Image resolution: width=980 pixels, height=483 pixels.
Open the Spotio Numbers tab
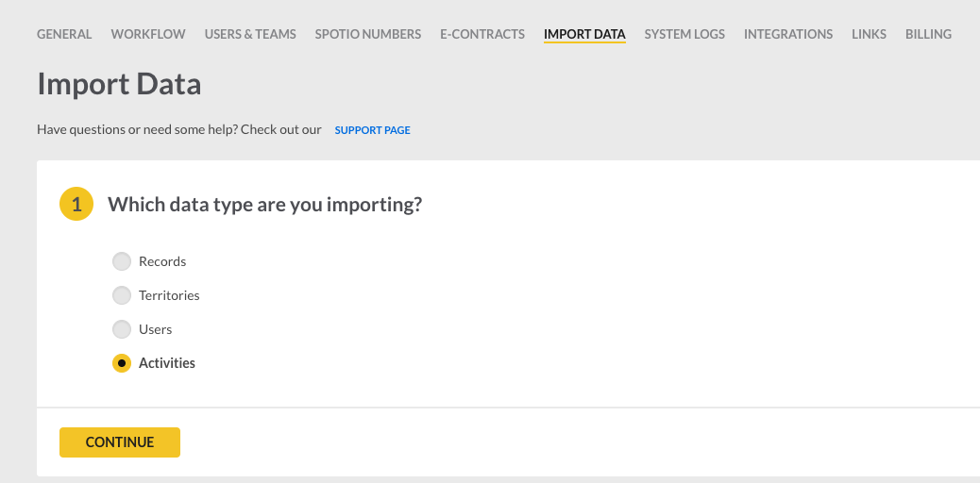click(x=367, y=34)
